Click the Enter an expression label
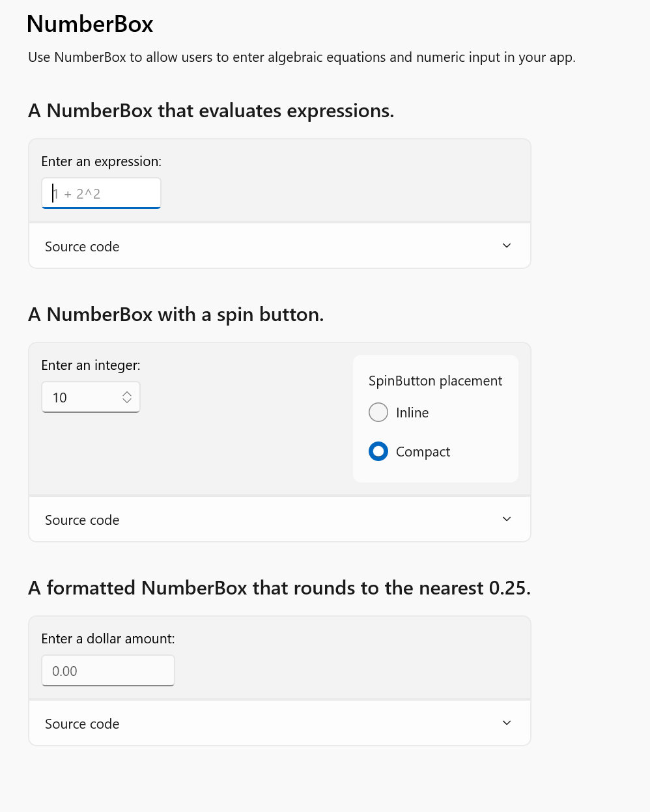650x812 pixels. tap(101, 161)
